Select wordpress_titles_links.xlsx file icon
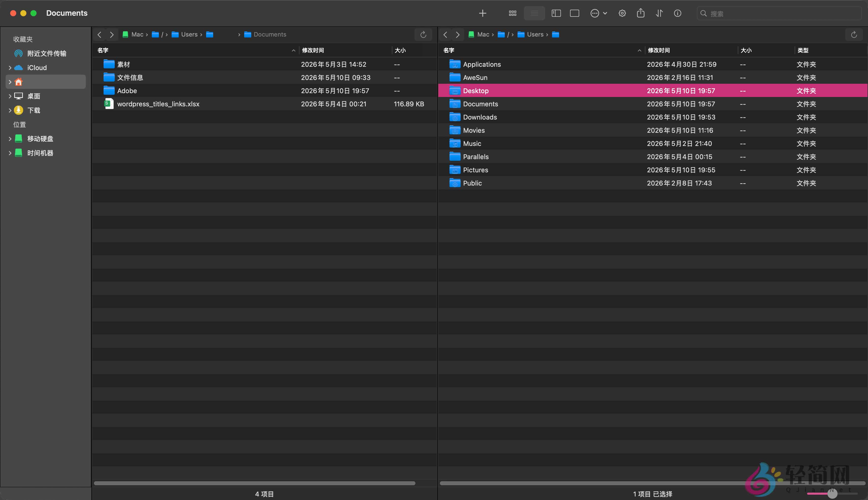 (x=109, y=104)
